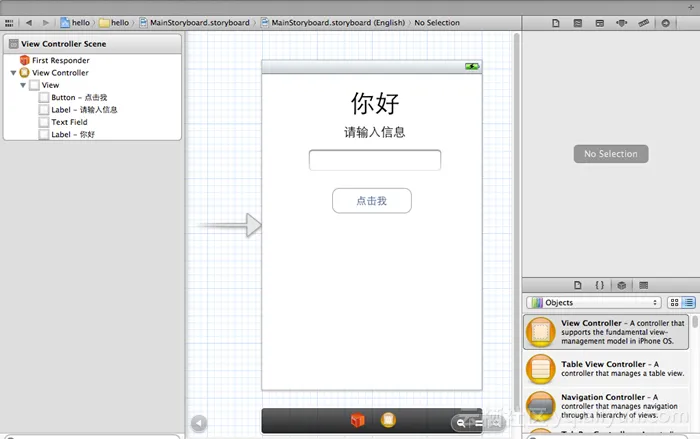
Task: Hide the document outline with arrow button
Action: [x=199, y=423]
